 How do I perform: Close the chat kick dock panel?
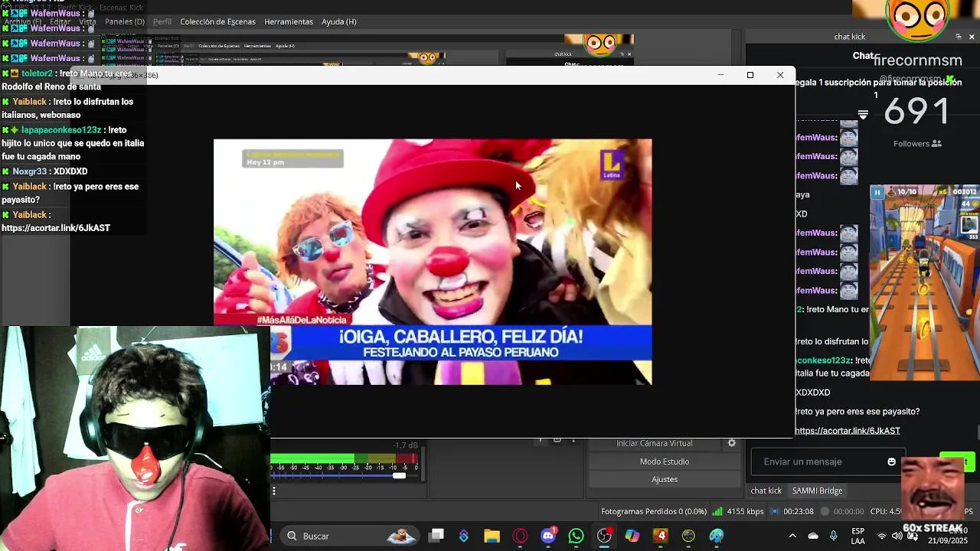[972, 37]
